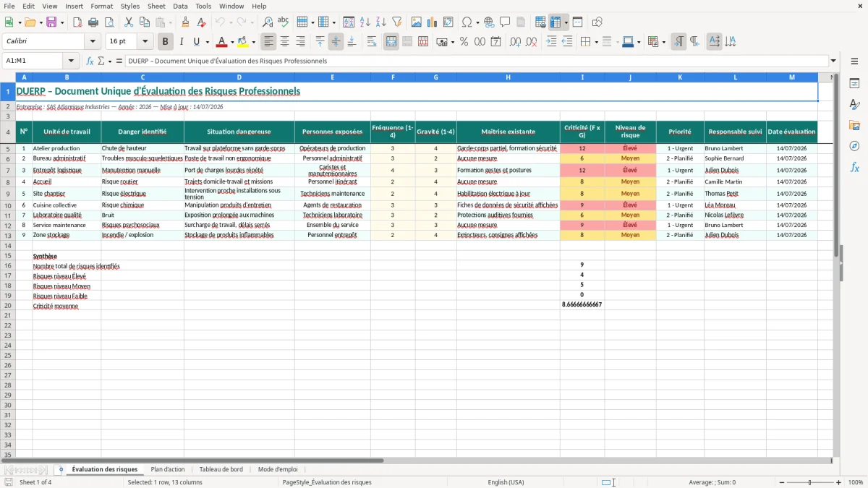Insert Comment speech bubble icon

(505, 22)
